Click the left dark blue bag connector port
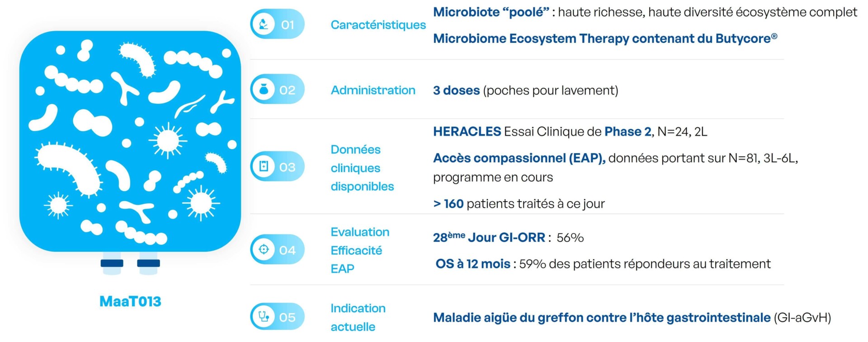The image size is (868, 342). (112, 263)
